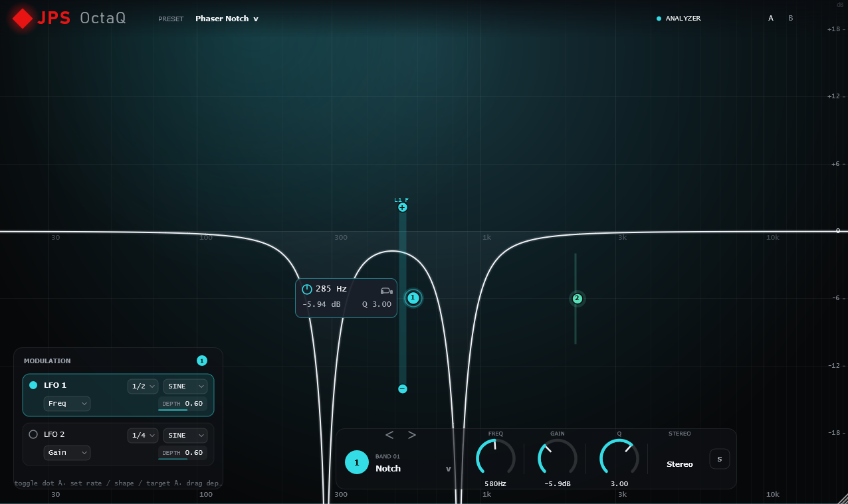
Task: Open LFO 2 Gain target dropdown
Action: [x=67, y=453]
